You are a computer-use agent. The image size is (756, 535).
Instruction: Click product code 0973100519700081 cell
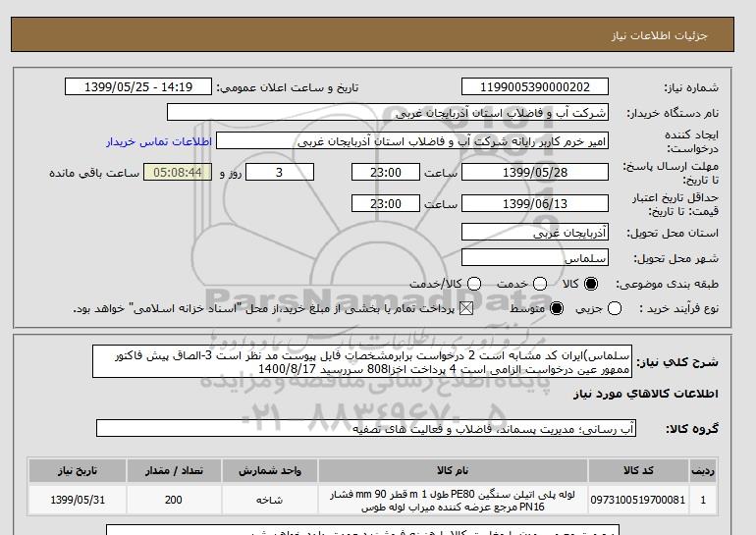tap(638, 500)
